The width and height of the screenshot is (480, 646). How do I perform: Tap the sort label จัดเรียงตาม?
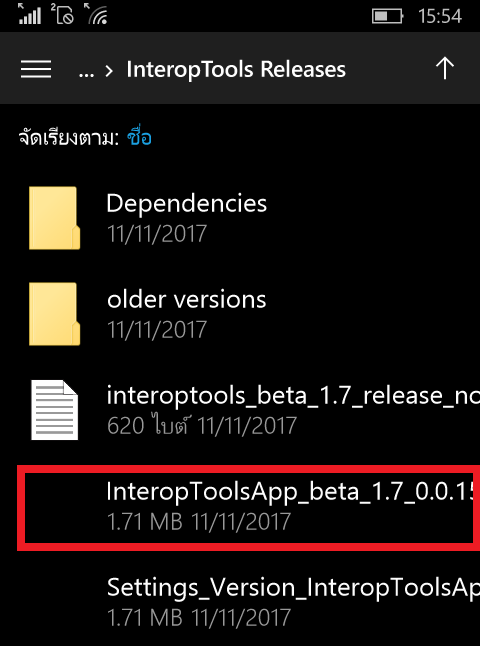click(69, 138)
